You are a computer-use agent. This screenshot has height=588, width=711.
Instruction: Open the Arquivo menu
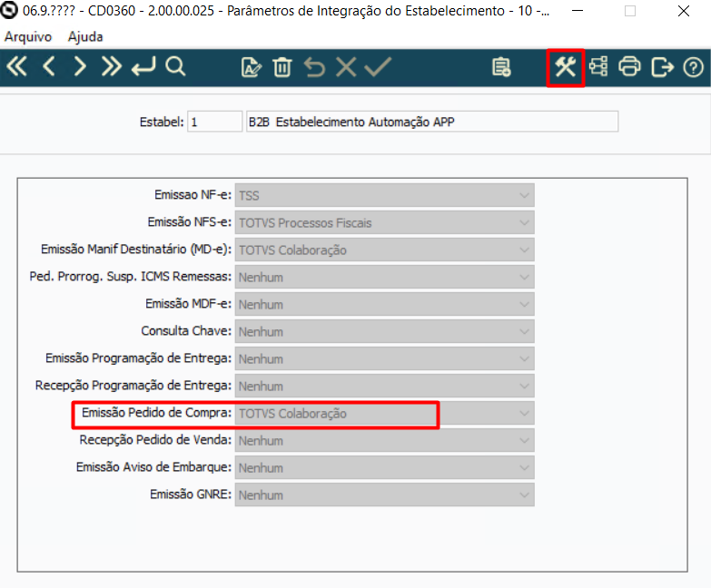(x=28, y=36)
